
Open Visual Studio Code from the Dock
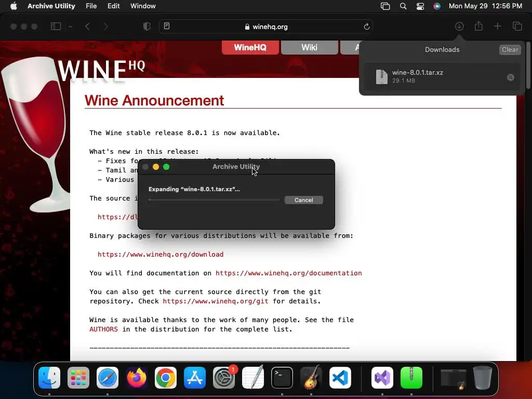tap(340, 378)
